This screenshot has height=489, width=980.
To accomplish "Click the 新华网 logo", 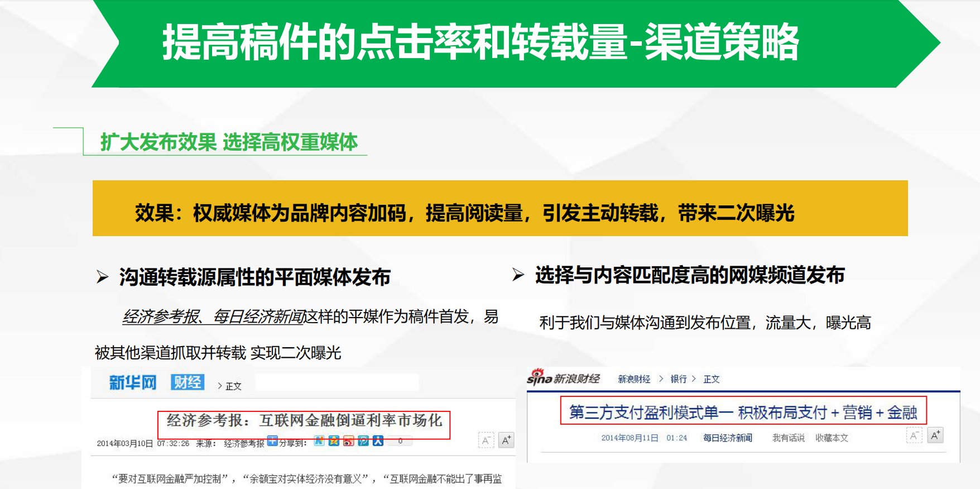I will tap(132, 383).
